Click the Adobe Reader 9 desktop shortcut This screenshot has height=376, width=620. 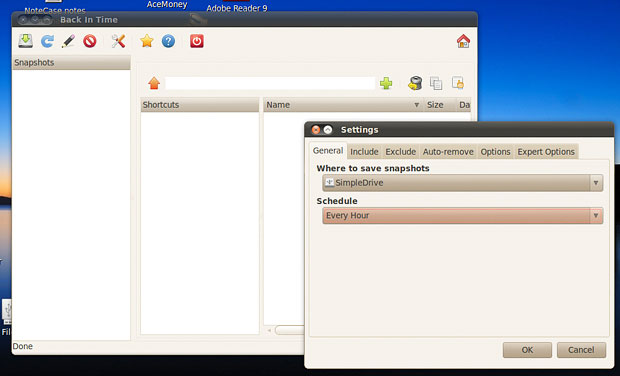point(237,7)
